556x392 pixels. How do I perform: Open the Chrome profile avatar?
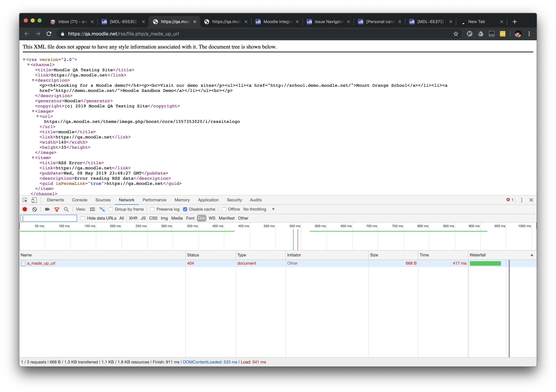tap(518, 34)
